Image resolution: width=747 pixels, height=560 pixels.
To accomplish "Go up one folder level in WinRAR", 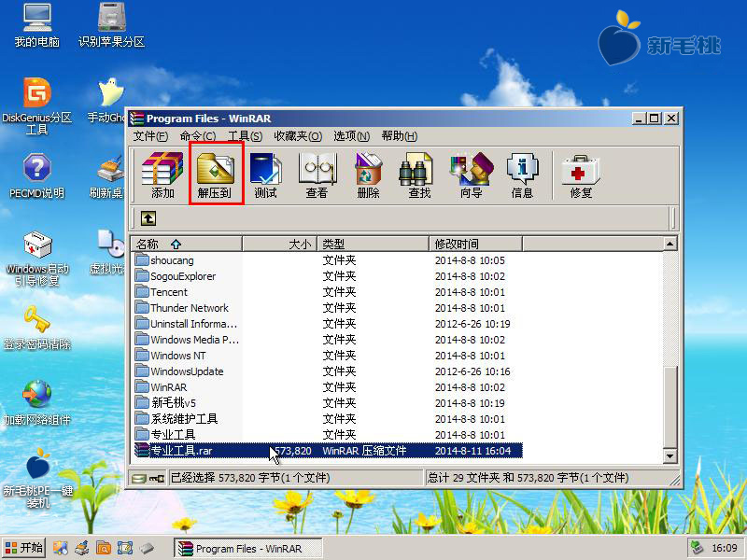I will click(148, 218).
